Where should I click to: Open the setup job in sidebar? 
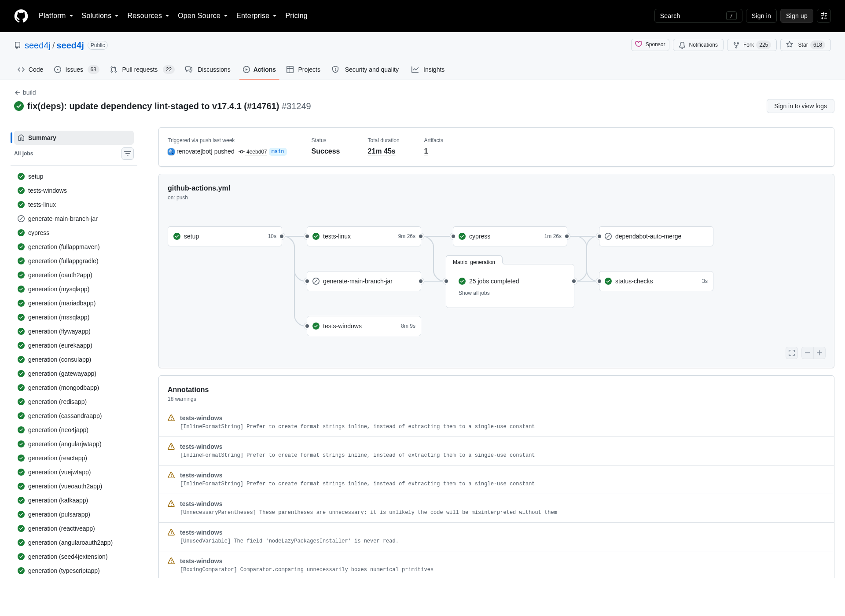(74, 176)
